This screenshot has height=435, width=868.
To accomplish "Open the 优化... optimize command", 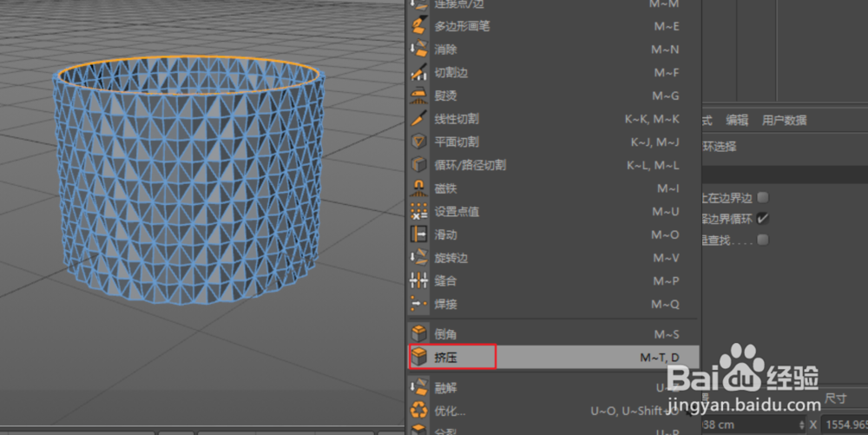I will (x=554, y=411).
